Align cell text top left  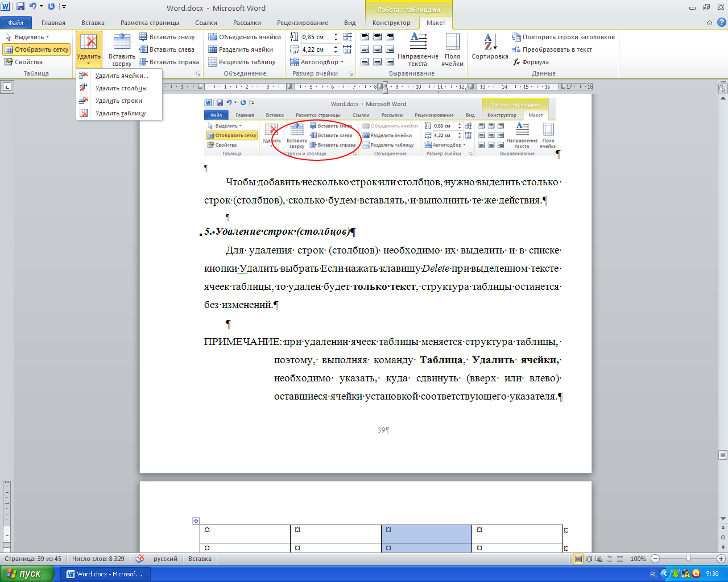tap(365, 37)
